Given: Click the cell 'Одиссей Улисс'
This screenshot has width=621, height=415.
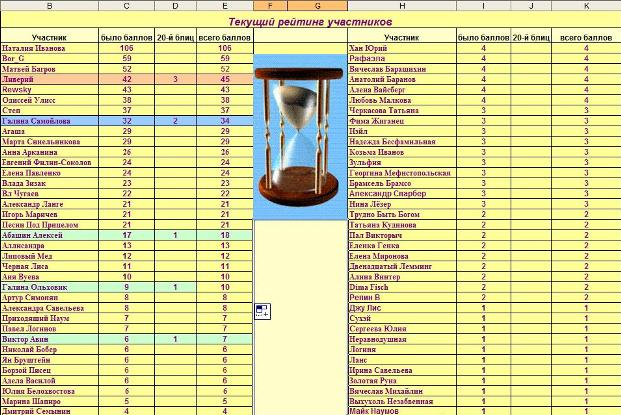Looking at the screenshot, I should 50,100.
